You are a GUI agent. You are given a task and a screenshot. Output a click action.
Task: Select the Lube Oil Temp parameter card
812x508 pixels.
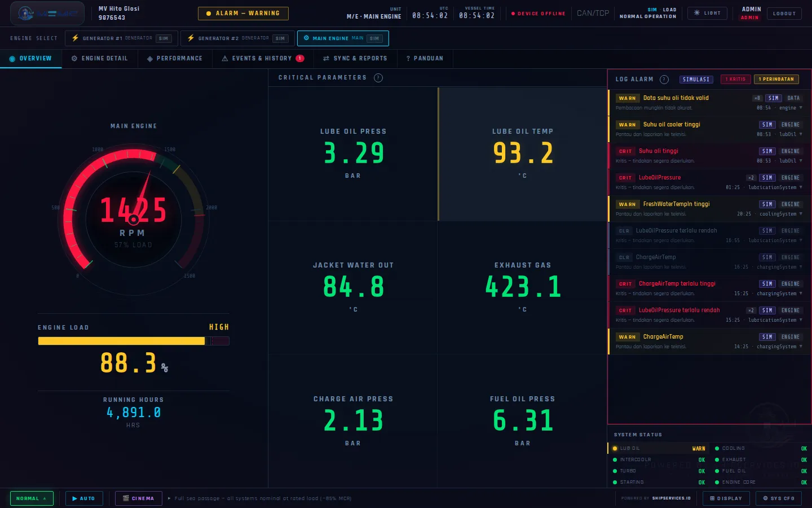point(522,154)
